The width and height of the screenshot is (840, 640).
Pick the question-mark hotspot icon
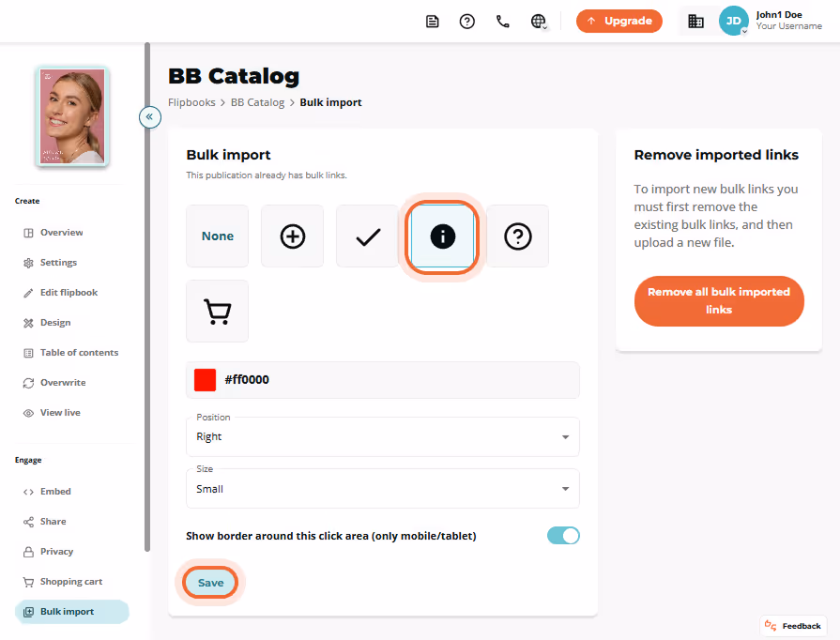[x=517, y=236]
